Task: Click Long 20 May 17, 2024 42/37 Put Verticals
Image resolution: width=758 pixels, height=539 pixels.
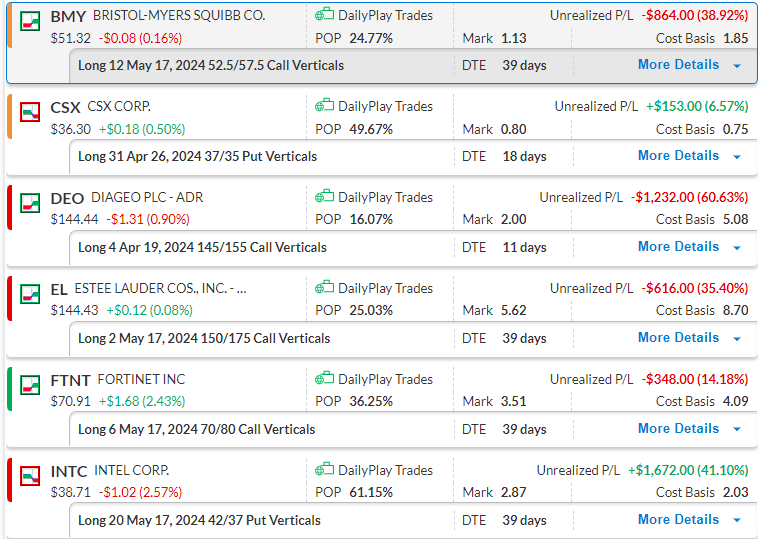Action: (199, 520)
